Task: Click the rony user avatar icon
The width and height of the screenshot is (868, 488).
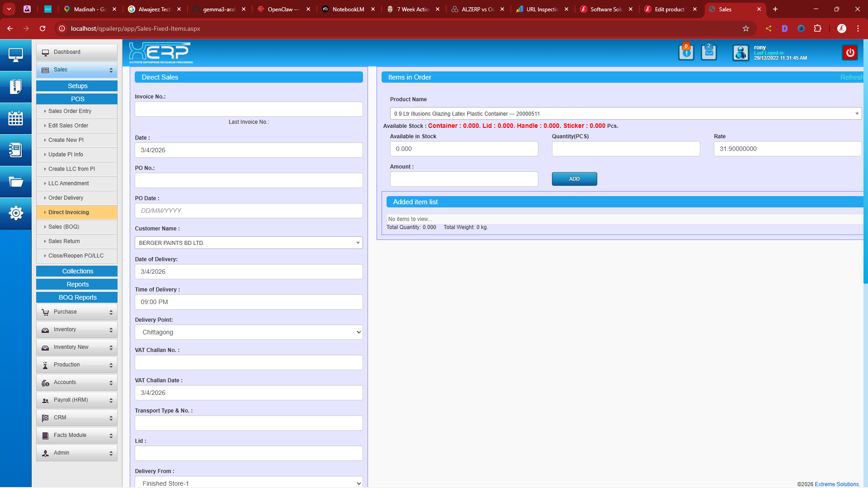Action: click(x=741, y=53)
